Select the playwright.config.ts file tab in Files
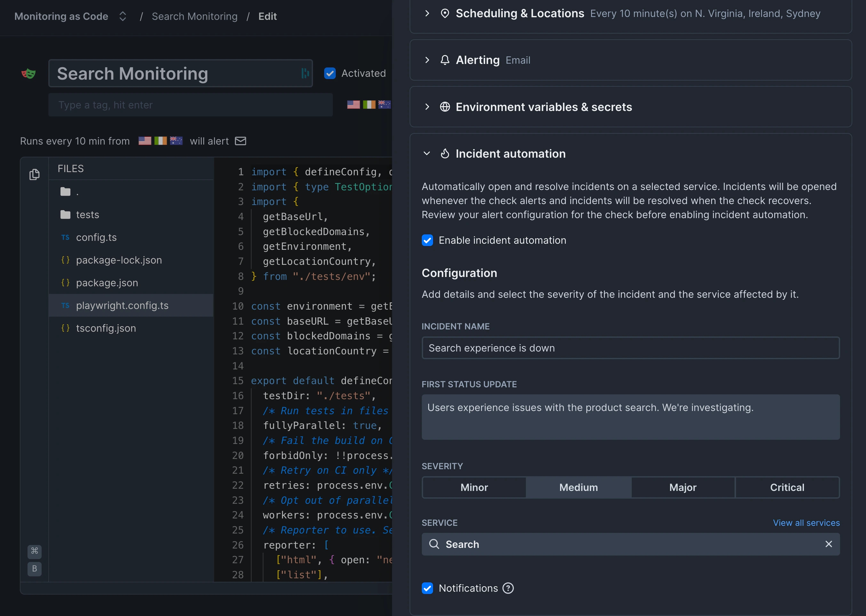 [x=122, y=305]
